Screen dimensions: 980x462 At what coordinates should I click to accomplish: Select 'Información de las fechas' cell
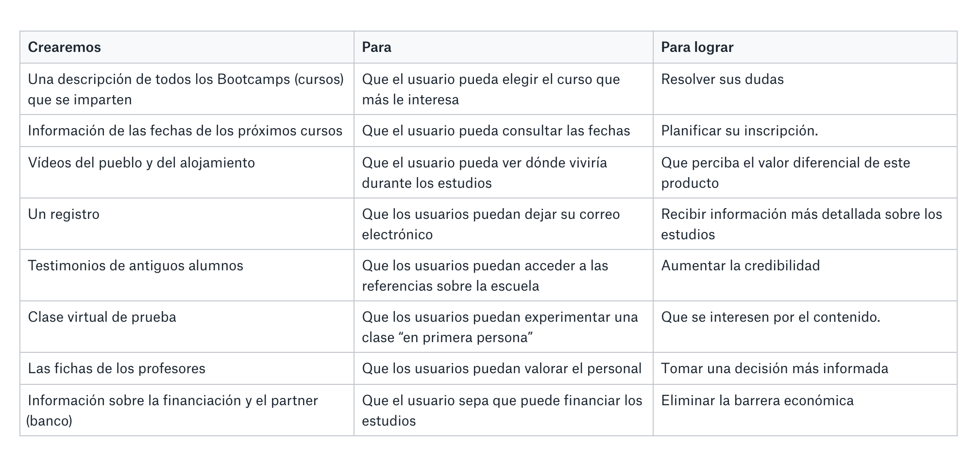click(x=187, y=131)
